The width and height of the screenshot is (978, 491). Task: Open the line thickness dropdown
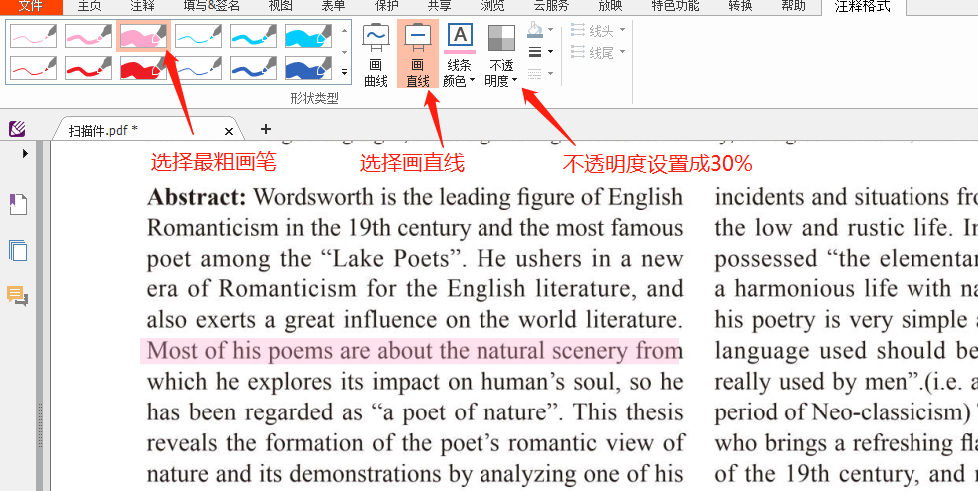click(x=540, y=52)
